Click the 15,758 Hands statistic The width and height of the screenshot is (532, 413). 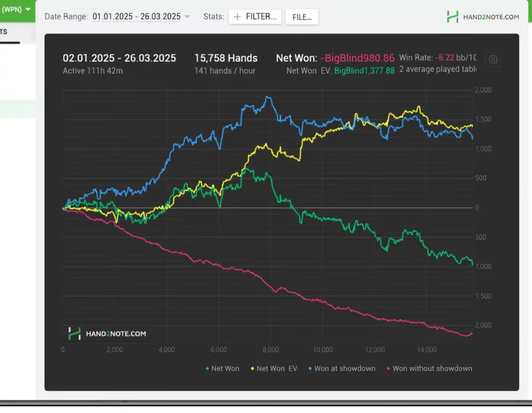coord(226,58)
